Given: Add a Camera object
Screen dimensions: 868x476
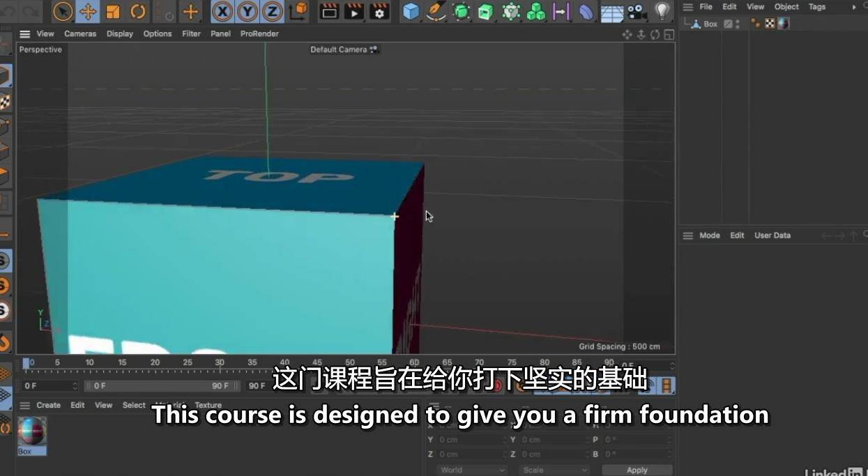Looking at the screenshot, I should click(x=637, y=11).
